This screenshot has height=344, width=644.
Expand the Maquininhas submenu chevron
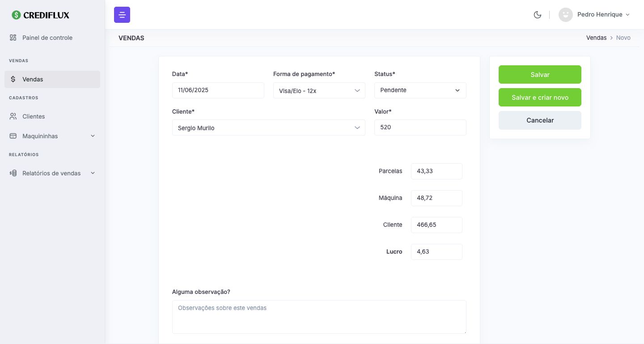93,136
